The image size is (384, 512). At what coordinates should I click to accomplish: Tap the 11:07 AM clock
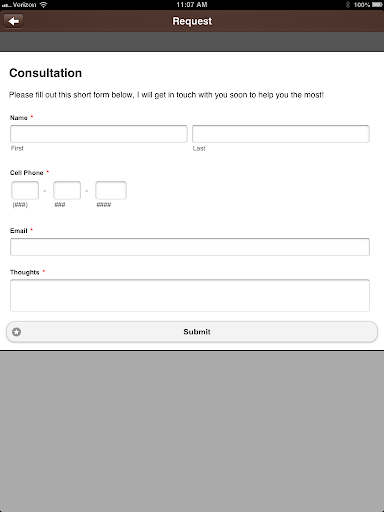click(x=192, y=5)
